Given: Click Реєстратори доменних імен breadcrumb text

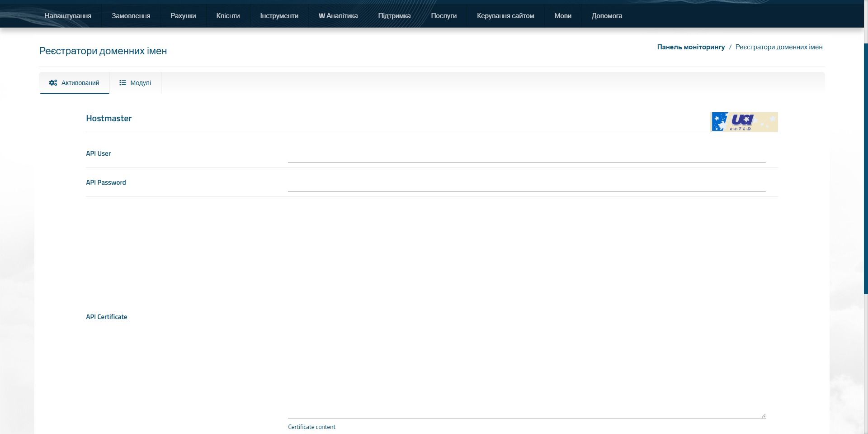Looking at the screenshot, I should coord(778,47).
